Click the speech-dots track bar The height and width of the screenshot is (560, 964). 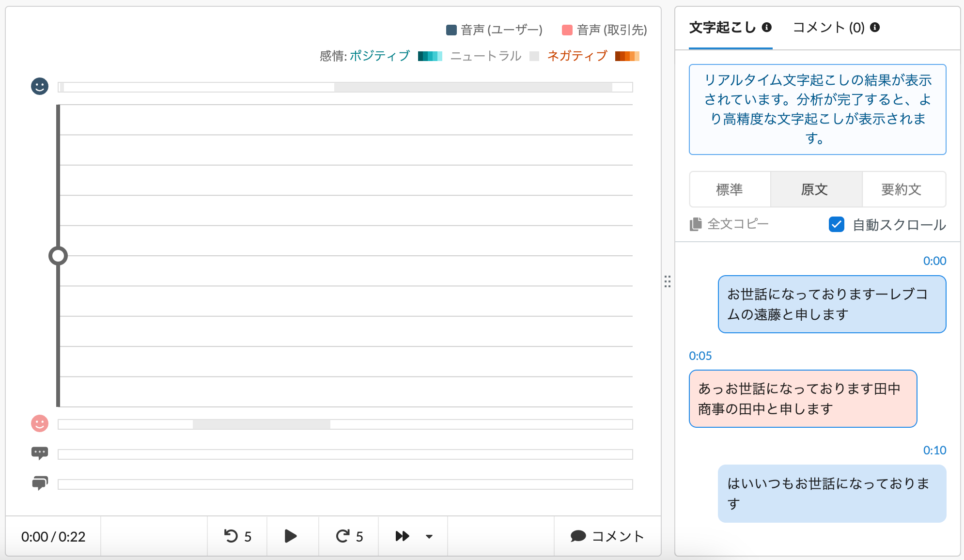[x=345, y=454]
